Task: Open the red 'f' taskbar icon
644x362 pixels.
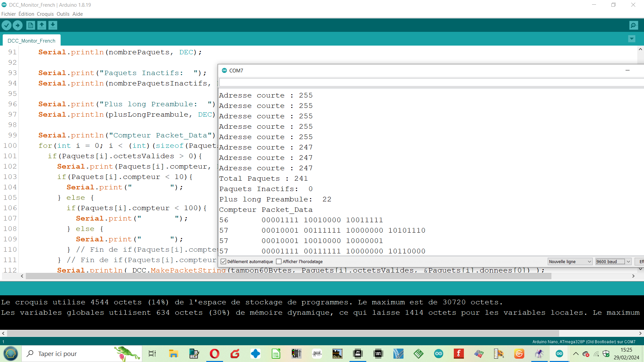Action: [459, 354]
